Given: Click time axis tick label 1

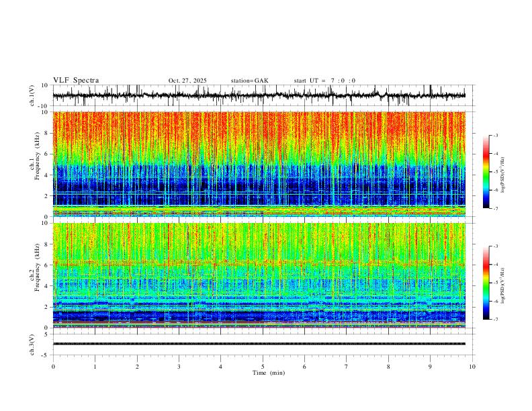Looking at the screenshot, I should (95, 367).
